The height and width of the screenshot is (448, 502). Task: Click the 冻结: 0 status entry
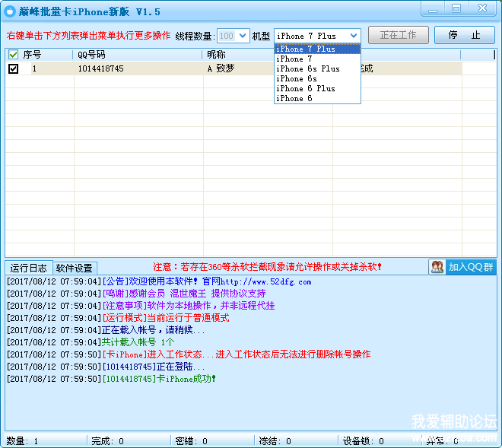[275, 441]
